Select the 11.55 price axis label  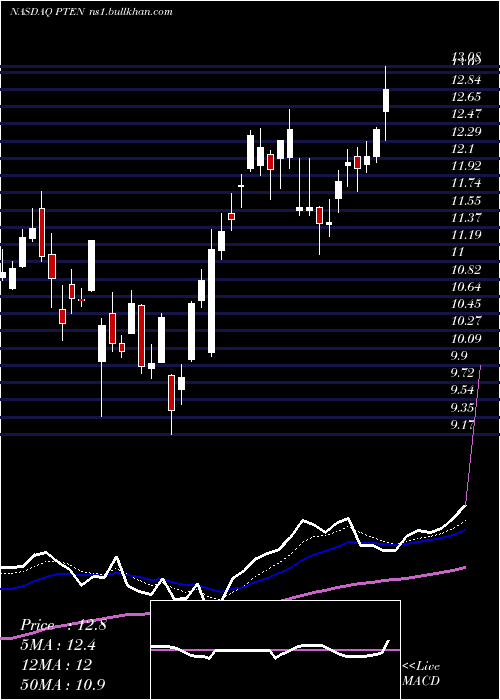[x=466, y=201]
